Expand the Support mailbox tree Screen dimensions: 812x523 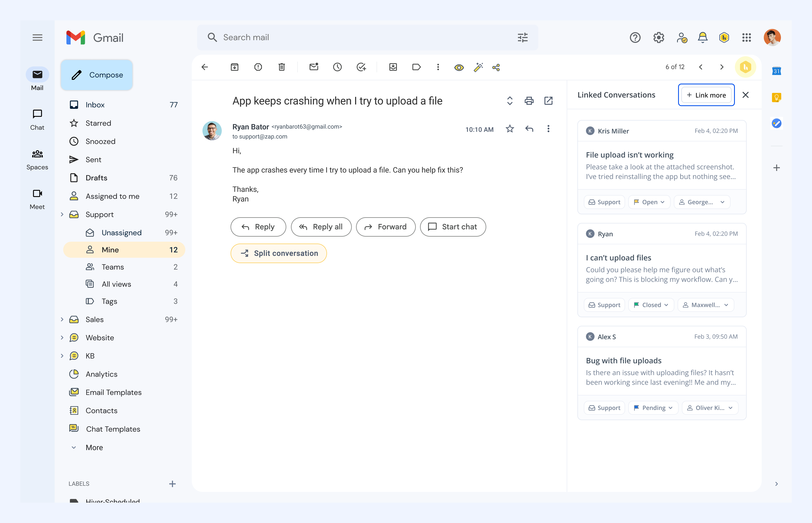62,214
